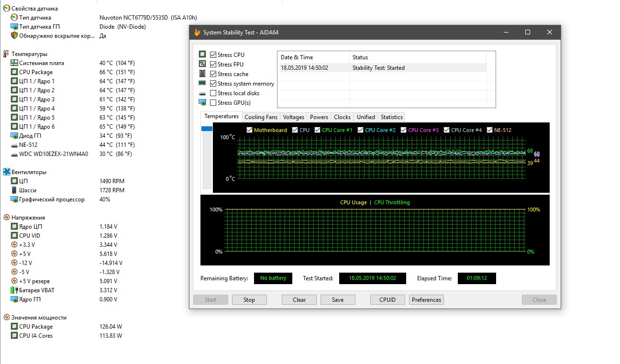Click the Значения мощности section icon
620x364 pixels.
tap(7, 318)
